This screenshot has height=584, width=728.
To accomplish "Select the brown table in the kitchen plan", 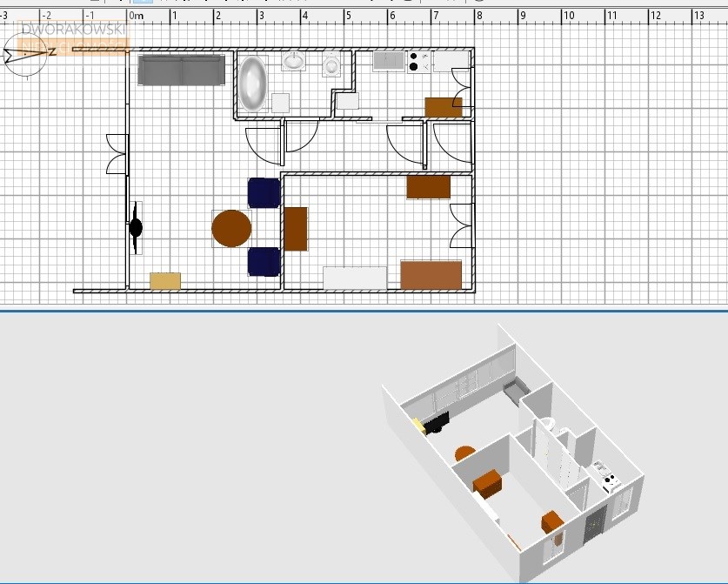I will [x=444, y=107].
